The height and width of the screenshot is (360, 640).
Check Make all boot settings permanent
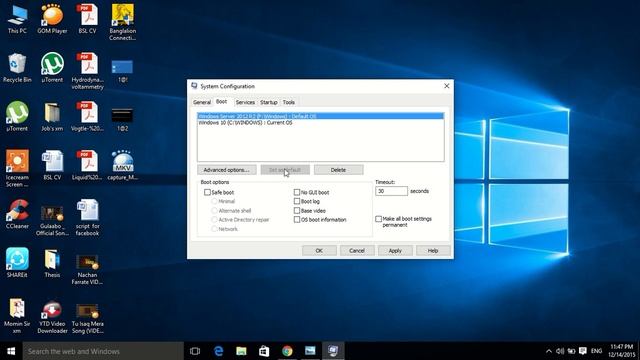point(378,219)
